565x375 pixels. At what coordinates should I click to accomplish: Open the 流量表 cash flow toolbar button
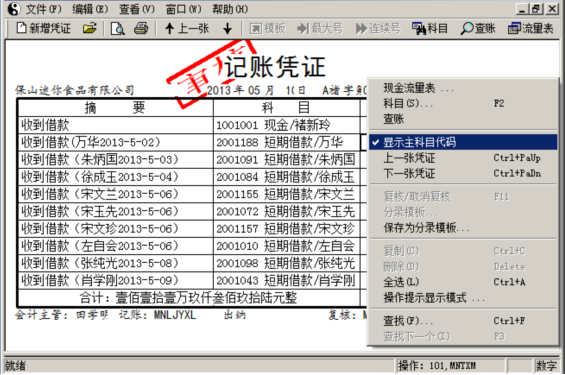(530, 28)
